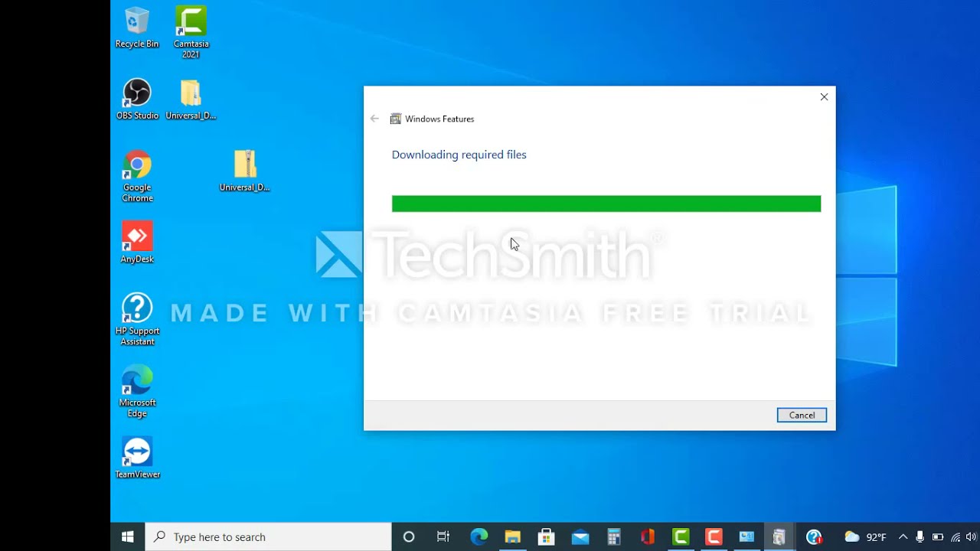Open Task View from the taskbar
This screenshot has width=980, height=551.
443,536
